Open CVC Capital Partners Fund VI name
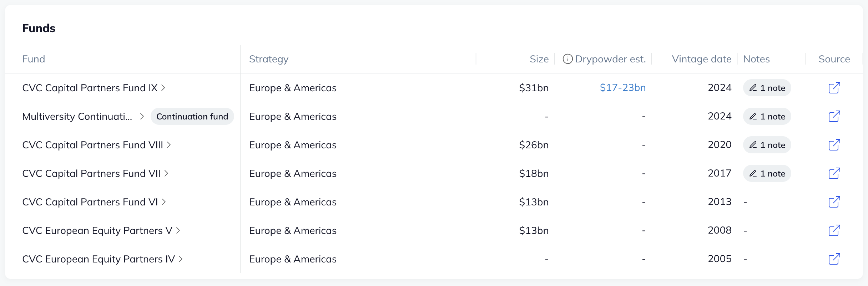The width and height of the screenshot is (868, 286). tap(90, 202)
